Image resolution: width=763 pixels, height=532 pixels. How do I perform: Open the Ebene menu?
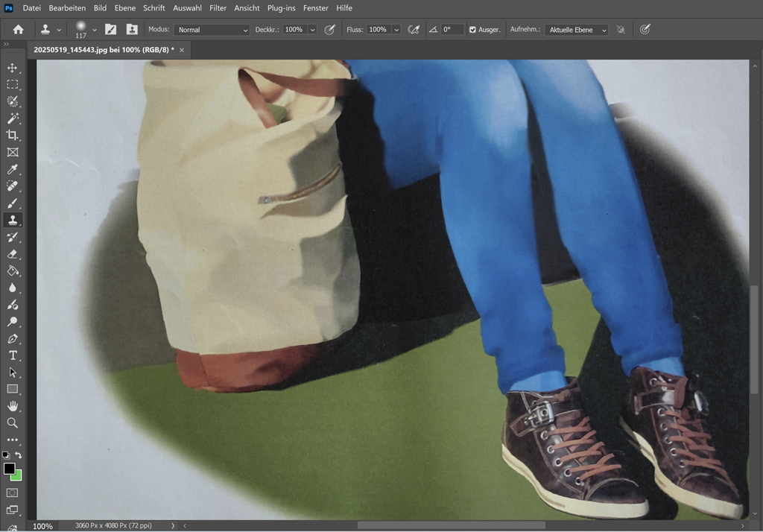coord(124,8)
